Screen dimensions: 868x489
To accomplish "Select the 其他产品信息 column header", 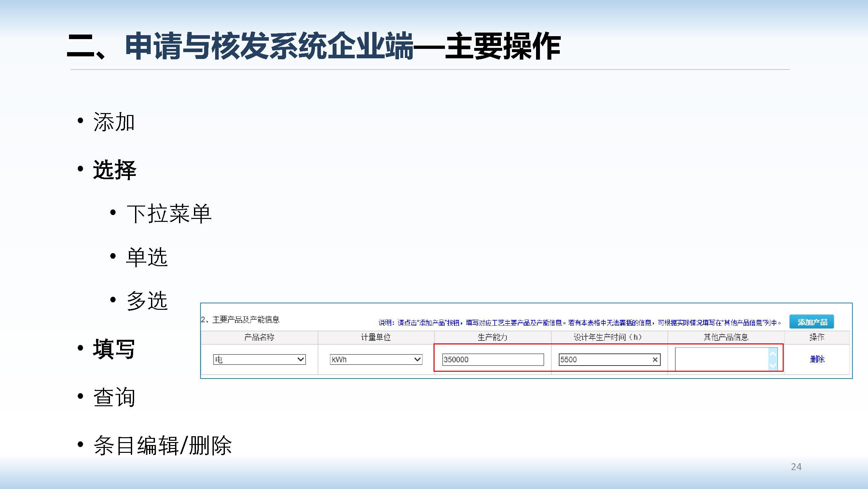I will click(726, 337).
